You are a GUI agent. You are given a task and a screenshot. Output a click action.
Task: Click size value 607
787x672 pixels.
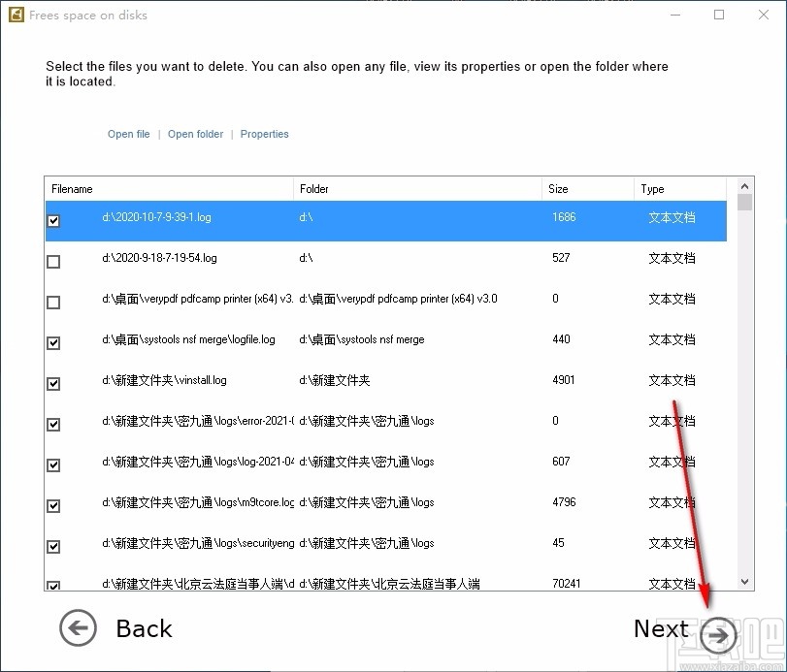561,462
